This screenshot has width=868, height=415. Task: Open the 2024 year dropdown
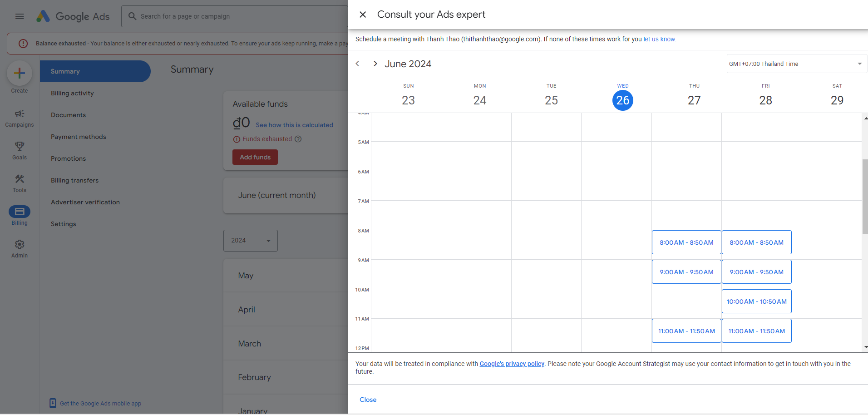coord(251,241)
